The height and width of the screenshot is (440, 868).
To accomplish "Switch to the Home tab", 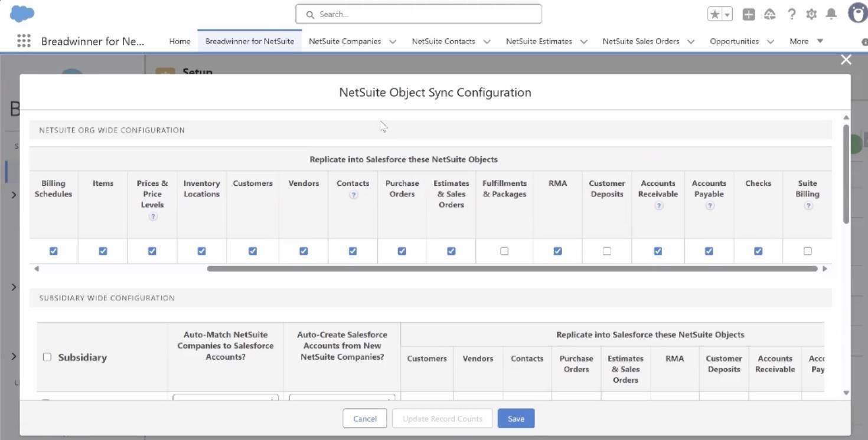I will (x=179, y=41).
